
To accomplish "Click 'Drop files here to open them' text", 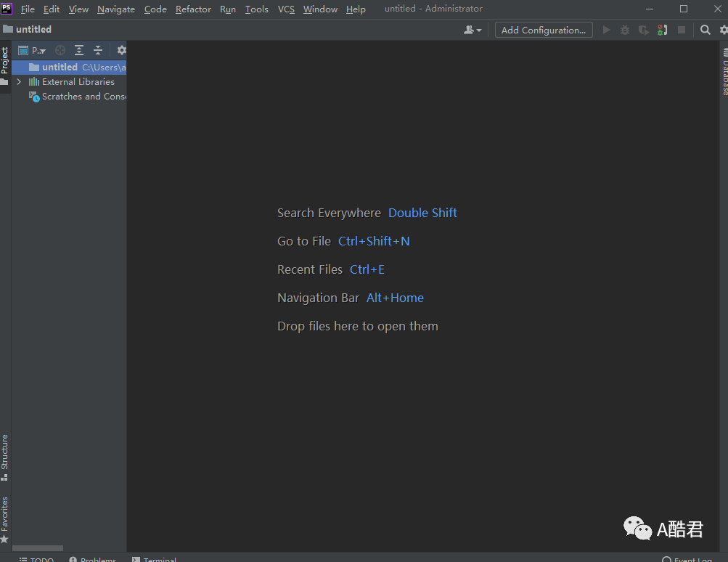I will [x=358, y=326].
